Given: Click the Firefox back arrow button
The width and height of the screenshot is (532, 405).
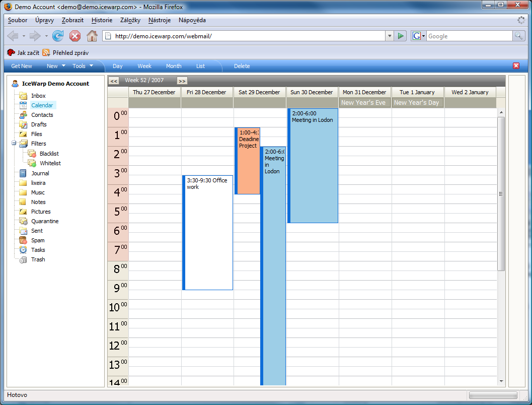Looking at the screenshot, I should tap(13, 36).
